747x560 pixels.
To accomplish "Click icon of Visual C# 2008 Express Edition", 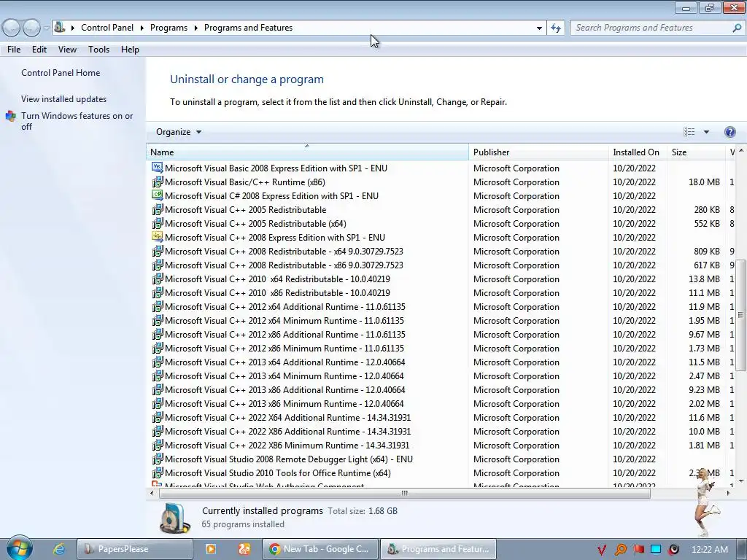I will tap(157, 195).
